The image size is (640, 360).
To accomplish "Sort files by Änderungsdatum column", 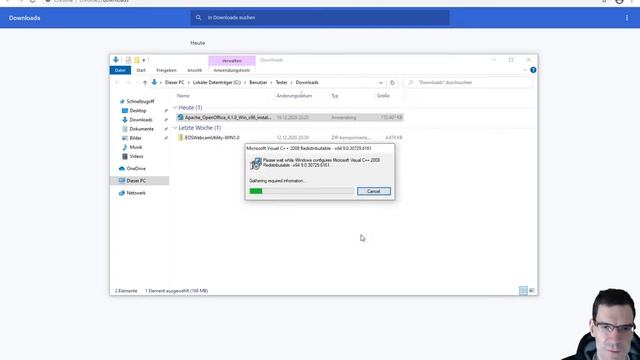I will tap(294, 96).
